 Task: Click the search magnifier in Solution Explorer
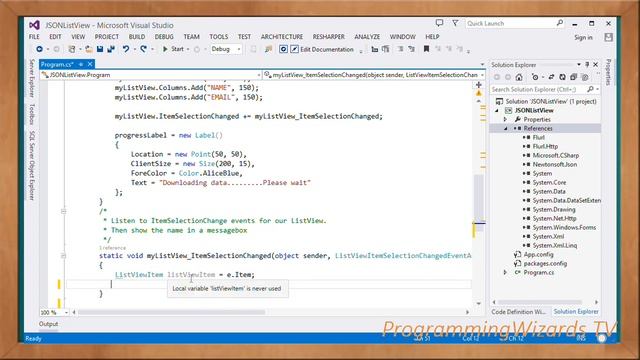590,89
